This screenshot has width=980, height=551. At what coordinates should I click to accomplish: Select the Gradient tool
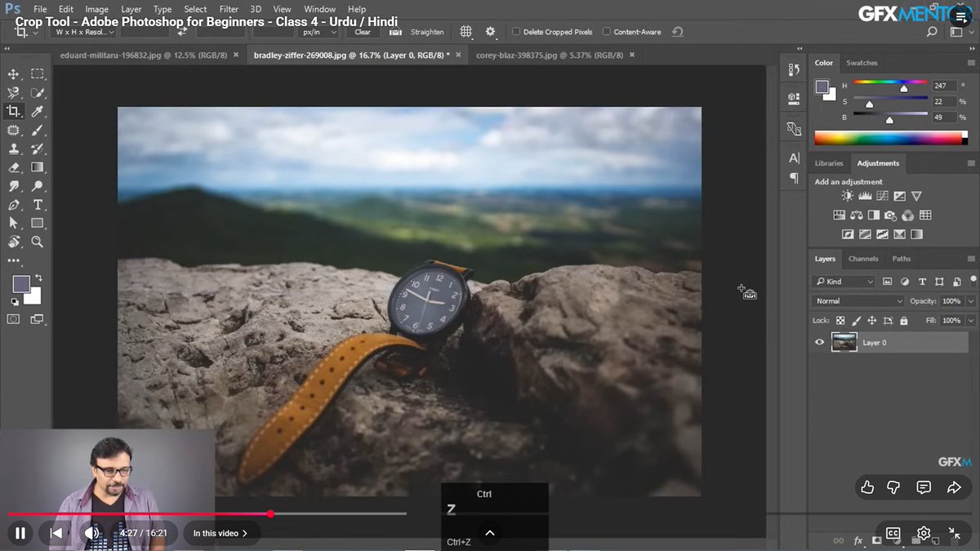pyautogui.click(x=38, y=168)
